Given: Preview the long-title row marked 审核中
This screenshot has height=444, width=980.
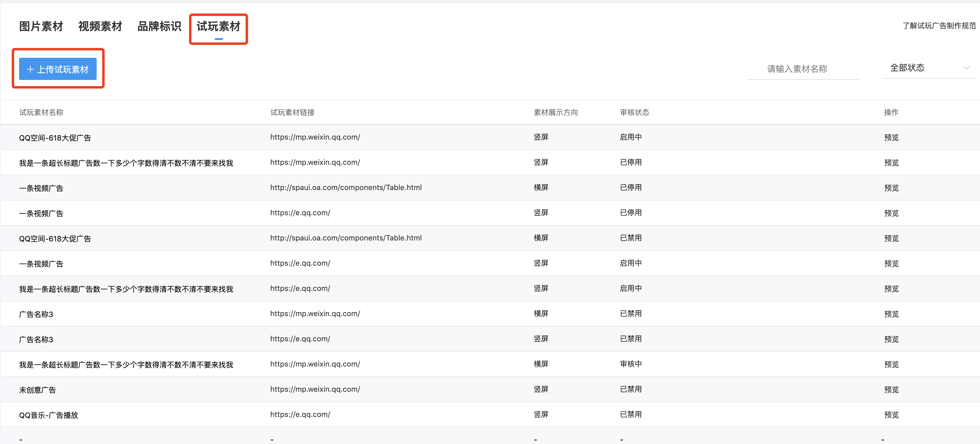Looking at the screenshot, I should tap(891, 365).
